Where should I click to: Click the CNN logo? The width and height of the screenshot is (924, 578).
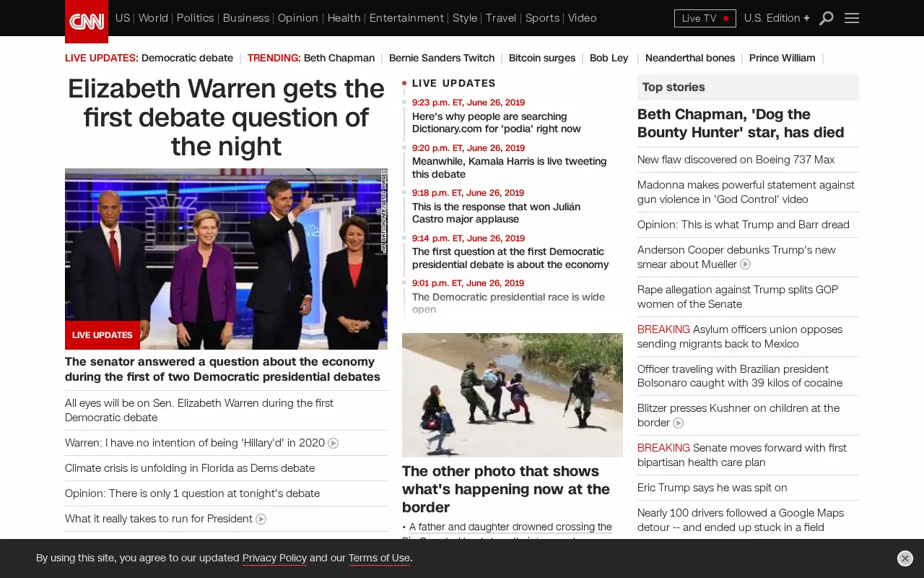(x=87, y=21)
